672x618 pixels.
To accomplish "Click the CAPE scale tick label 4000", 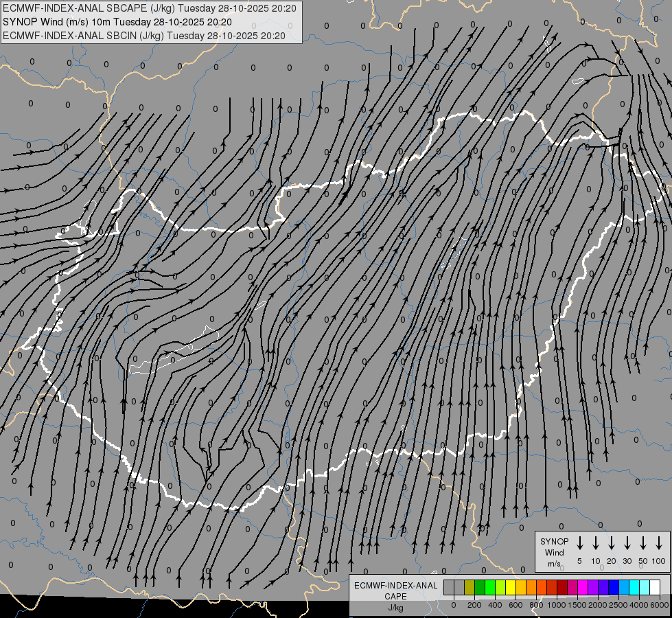I will pos(639,605).
